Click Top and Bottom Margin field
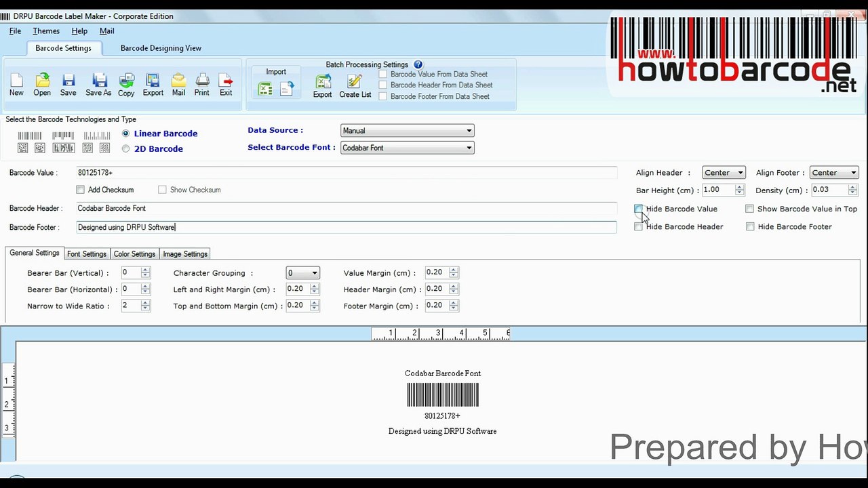Viewport: 868px width, 488px height. coord(297,306)
